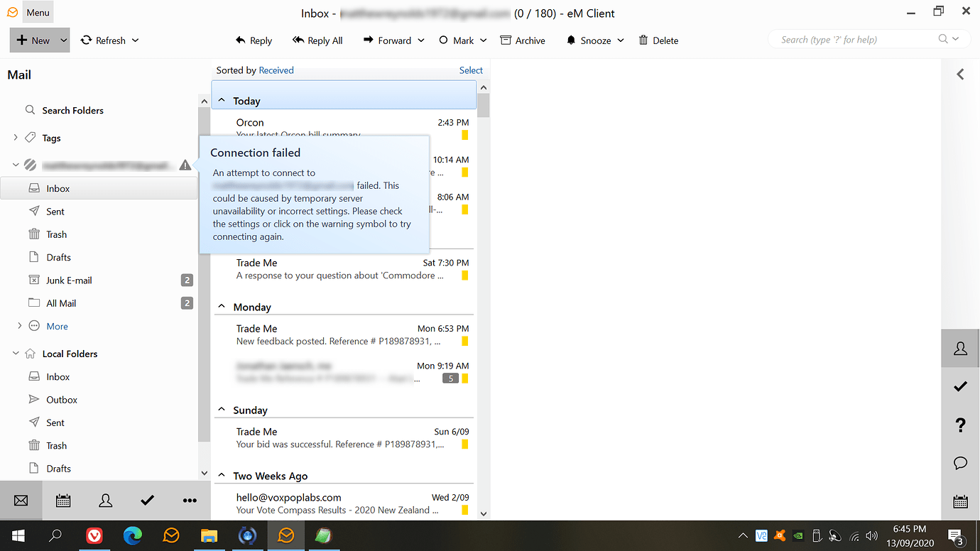Open Contacts from the bottom bar
The image size is (980, 551).
click(105, 501)
